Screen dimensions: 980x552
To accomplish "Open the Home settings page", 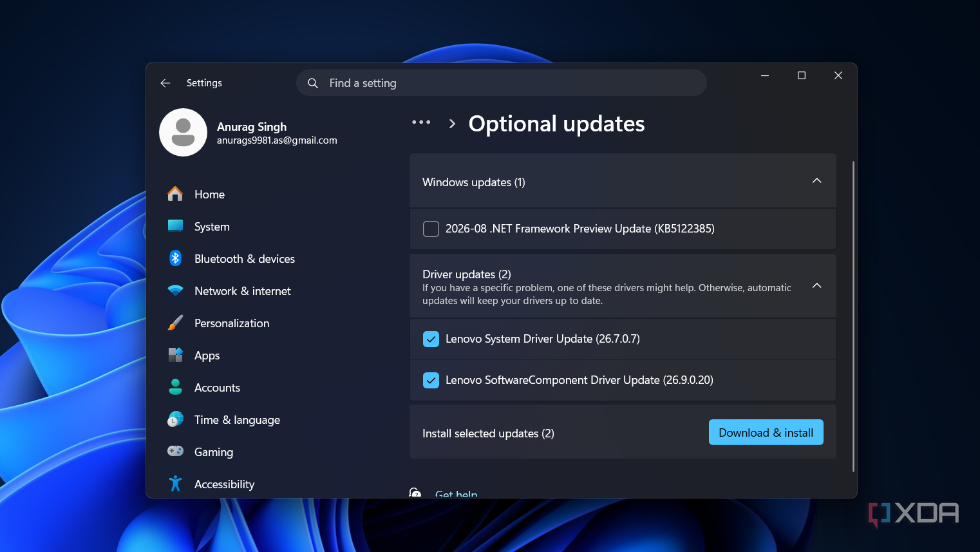I will point(209,195).
